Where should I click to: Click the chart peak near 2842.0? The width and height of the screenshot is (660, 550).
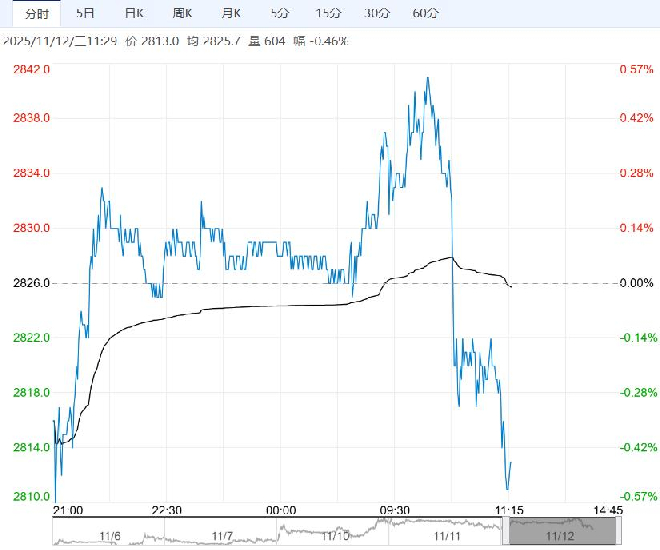click(428, 78)
